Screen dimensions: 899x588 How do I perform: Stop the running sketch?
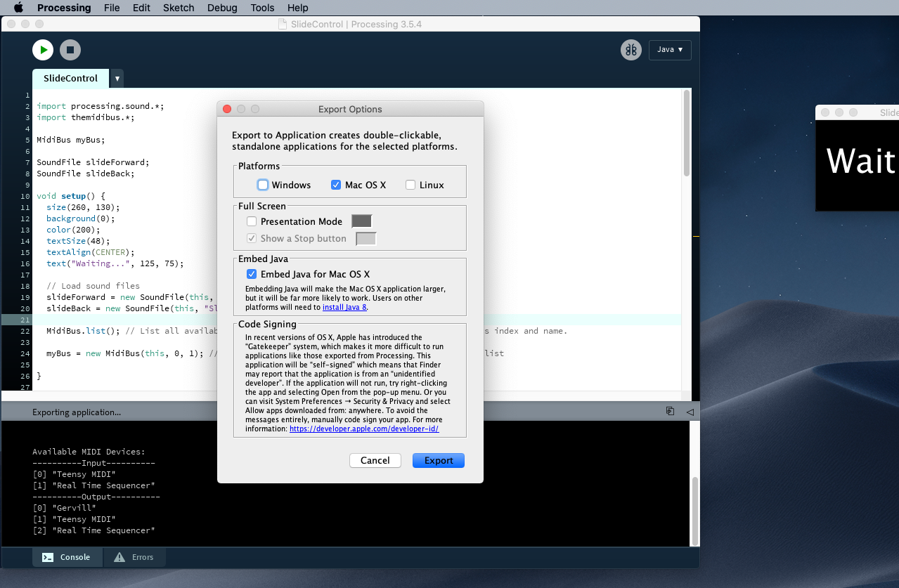[70, 50]
